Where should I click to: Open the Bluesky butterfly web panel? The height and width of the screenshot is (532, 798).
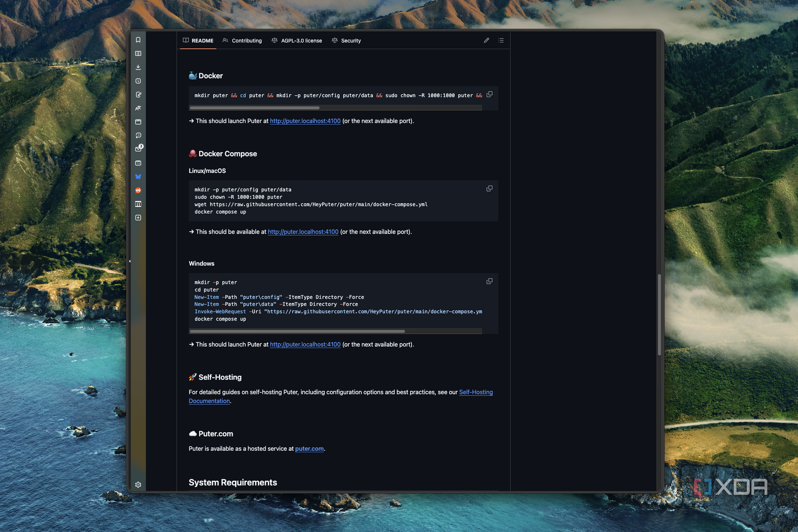click(x=138, y=177)
